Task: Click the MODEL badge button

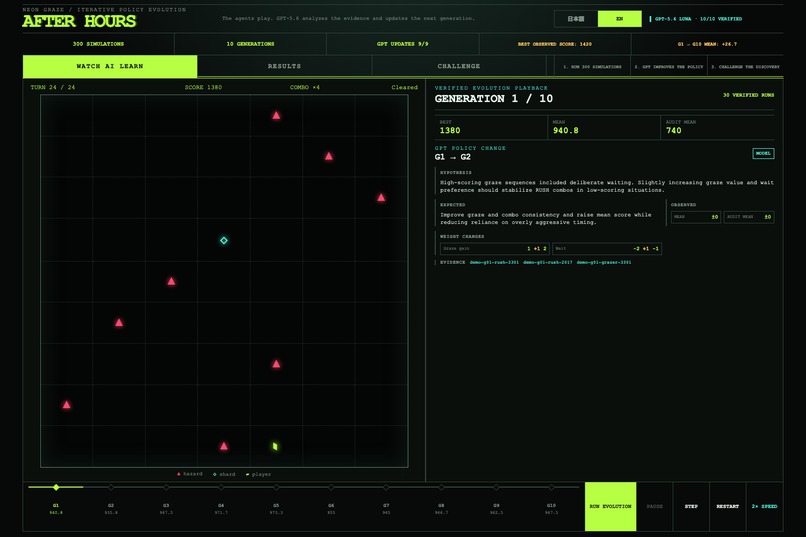Action: (763, 153)
